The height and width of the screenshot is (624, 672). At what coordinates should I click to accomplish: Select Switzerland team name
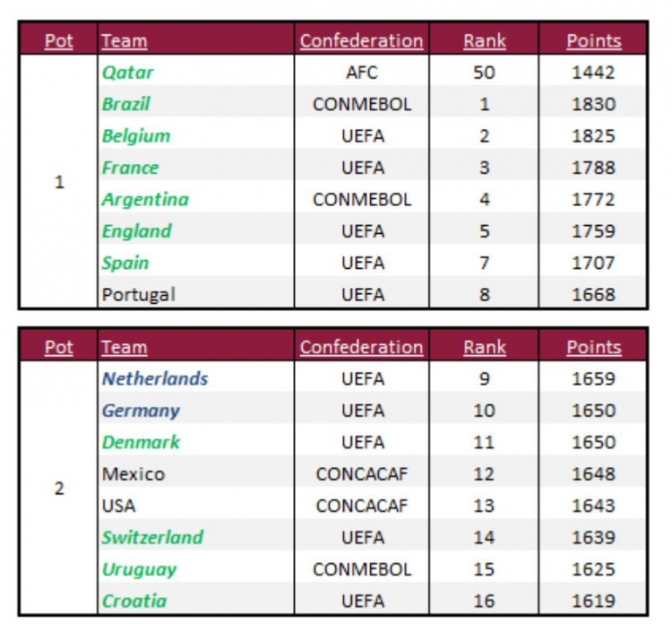pos(152,537)
